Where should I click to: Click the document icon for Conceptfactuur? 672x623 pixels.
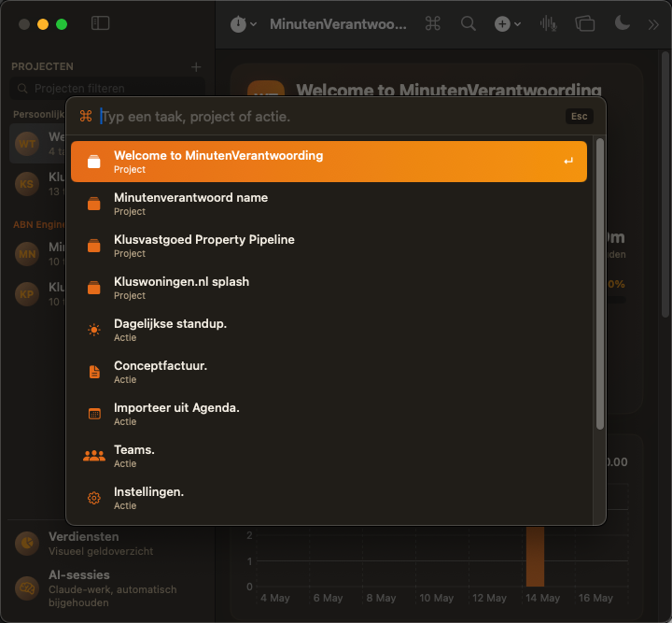[x=94, y=372]
